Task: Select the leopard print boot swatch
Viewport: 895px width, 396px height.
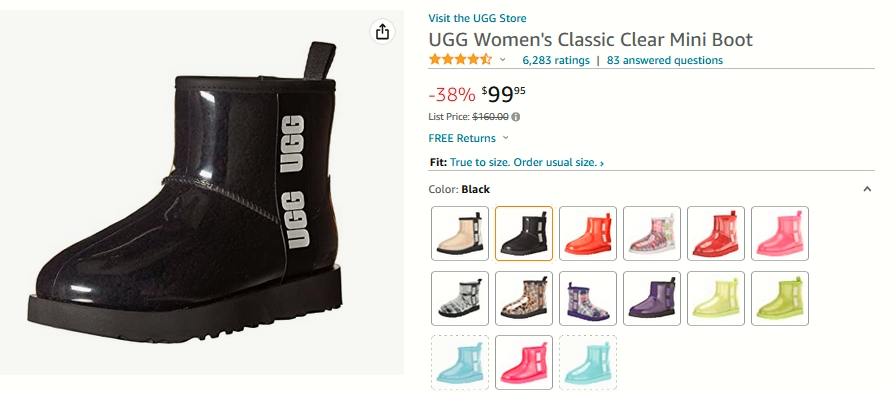Action: coord(524,298)
